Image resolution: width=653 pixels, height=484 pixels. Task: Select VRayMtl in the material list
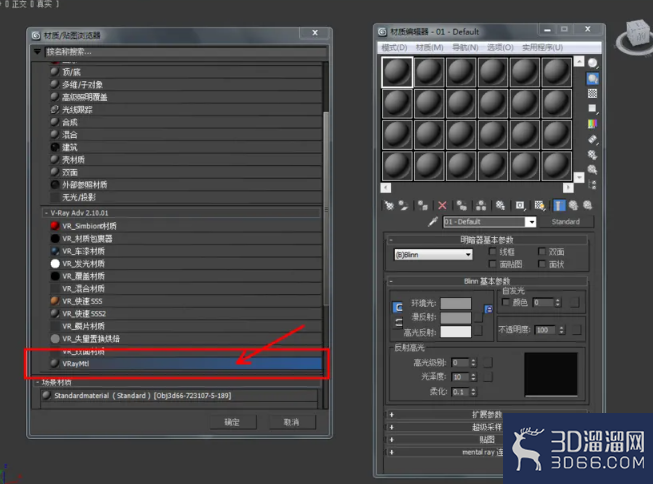pos(185,364)
